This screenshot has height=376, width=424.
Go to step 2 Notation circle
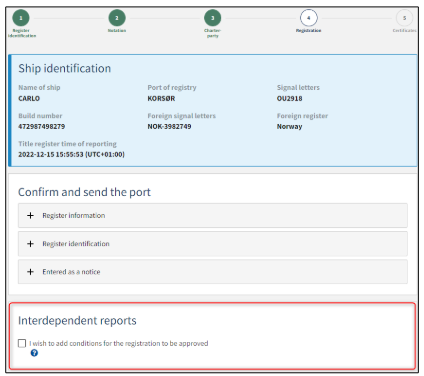tap(117, 18)
